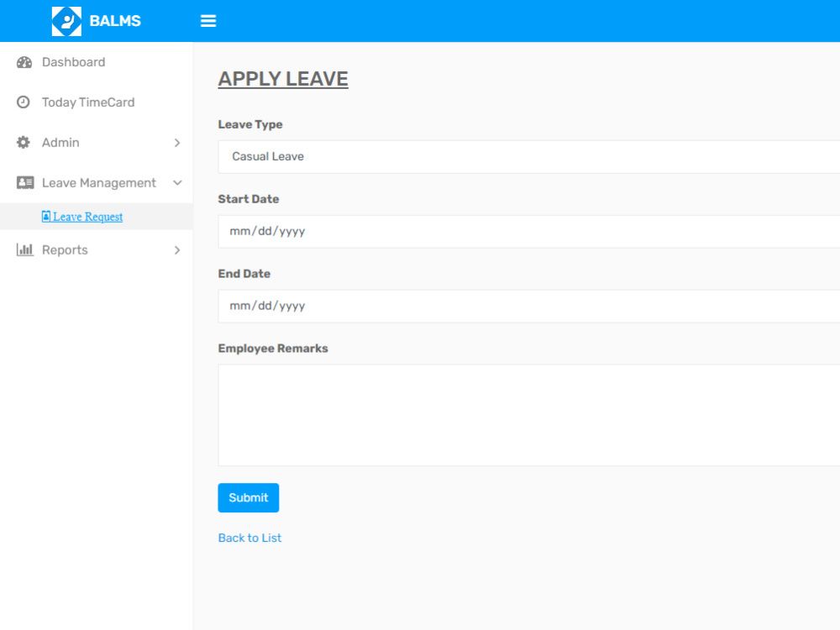Click the Submit button
Screen dimensions: 840x630
pyautogui.click(x=249, y=497)
